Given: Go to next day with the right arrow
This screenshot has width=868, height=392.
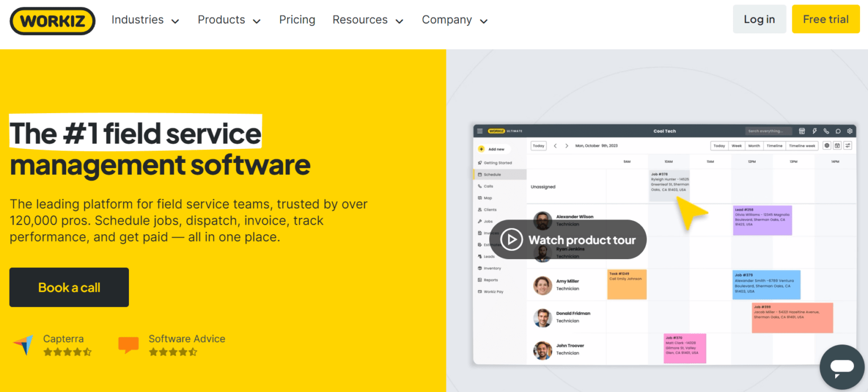Looking at the screenshot, I should tap(567, 146).
